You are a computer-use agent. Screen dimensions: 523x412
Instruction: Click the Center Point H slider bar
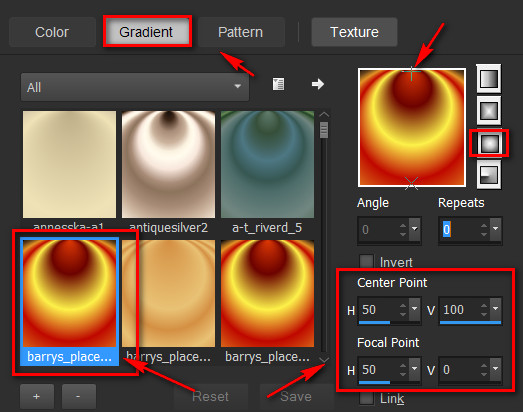[389, 323]
